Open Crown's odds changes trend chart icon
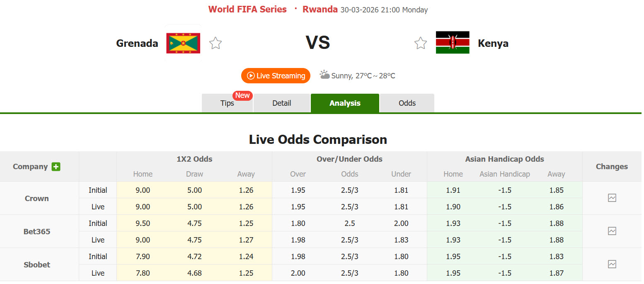This screenshot has height=284, width=644. point(612,198)
